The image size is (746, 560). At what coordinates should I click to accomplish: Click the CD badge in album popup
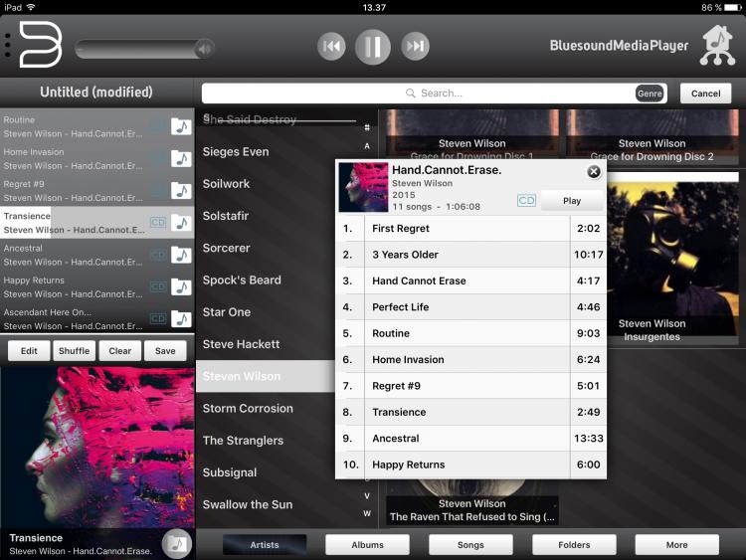(526, 200)
